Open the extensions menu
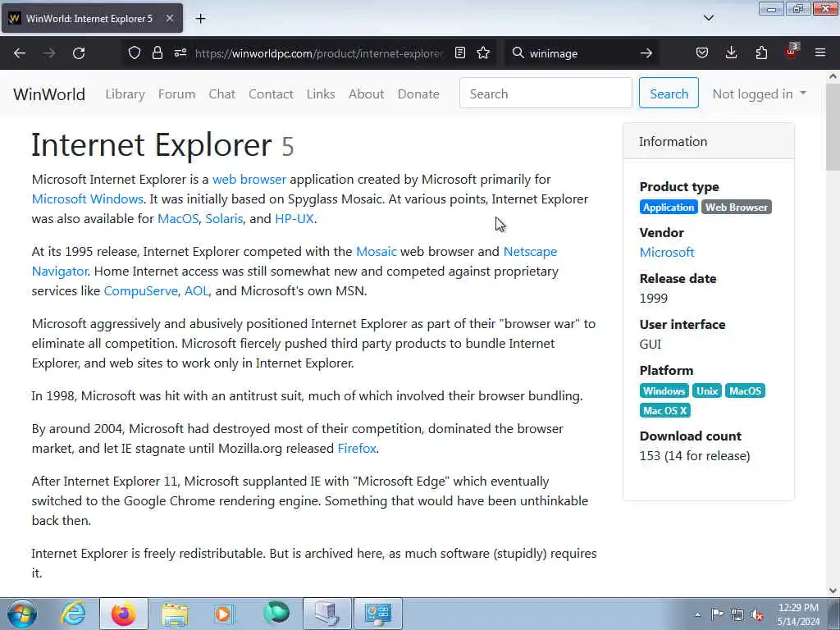This screenshot has height=630, width=840. (761, 53)
